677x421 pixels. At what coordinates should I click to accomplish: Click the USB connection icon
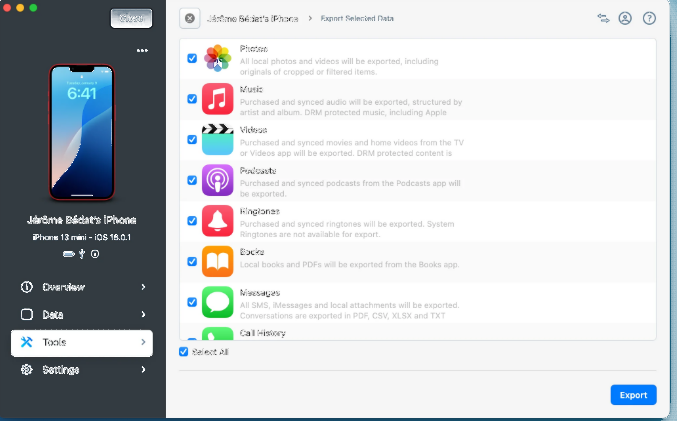(82, 254)
